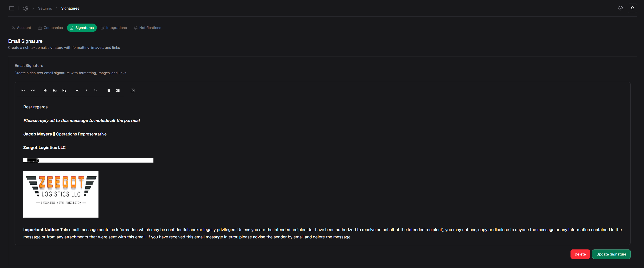Click the Settings breadcrumb link

point(45,8)
